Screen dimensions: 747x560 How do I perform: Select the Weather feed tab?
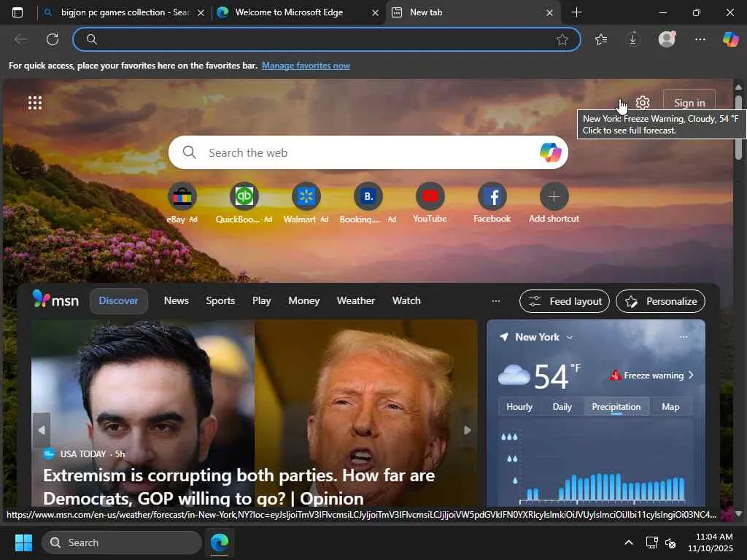point(355,301)
